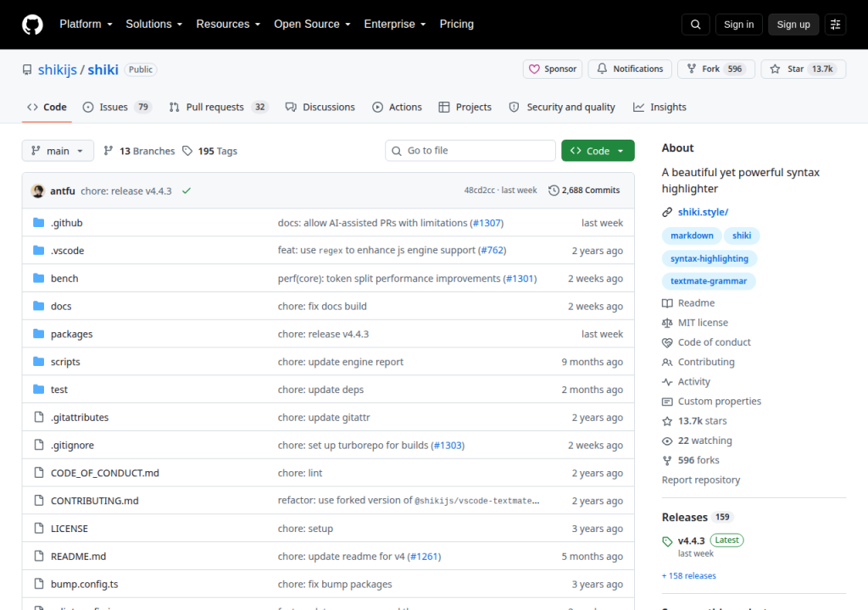The width and height of the screenshot is (868, 610).
Task: Click Report repository
Action: pos(701,480)
